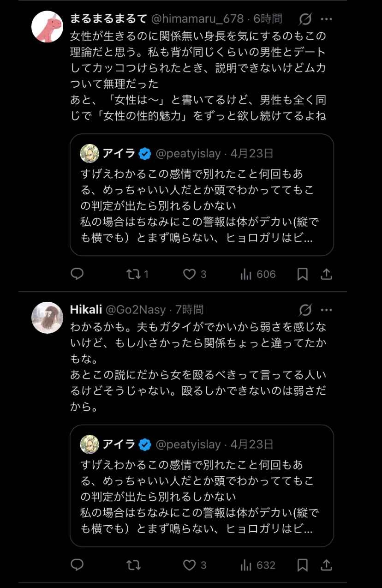Repost Hikali's post
Screen dimensions: 382x588
[x=133, y=565]
